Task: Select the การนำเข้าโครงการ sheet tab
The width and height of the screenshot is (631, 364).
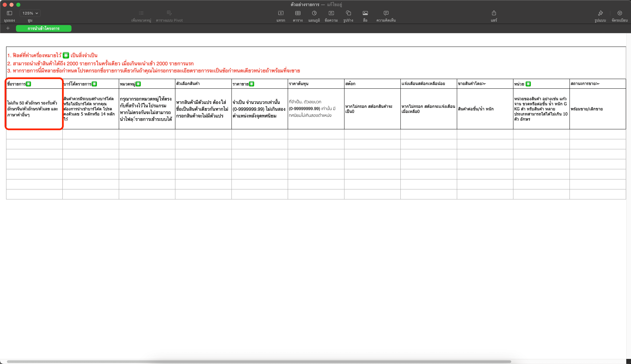Action: [x=44, y=28]
